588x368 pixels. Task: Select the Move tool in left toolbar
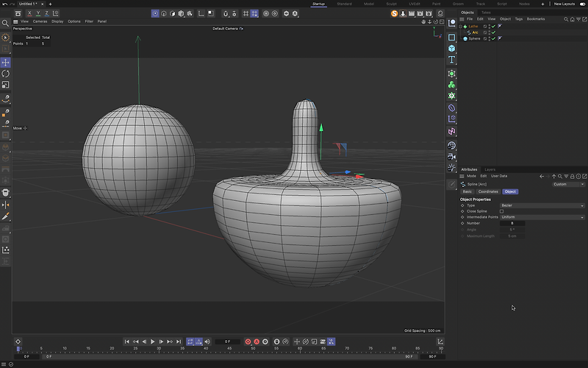pyautogui.click(x=6, y=63)
